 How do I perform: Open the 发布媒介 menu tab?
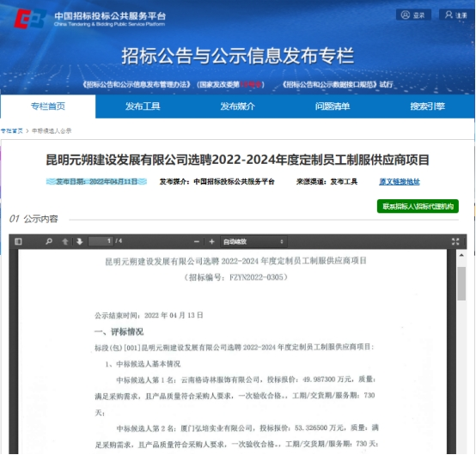click(x=238, y=106)
